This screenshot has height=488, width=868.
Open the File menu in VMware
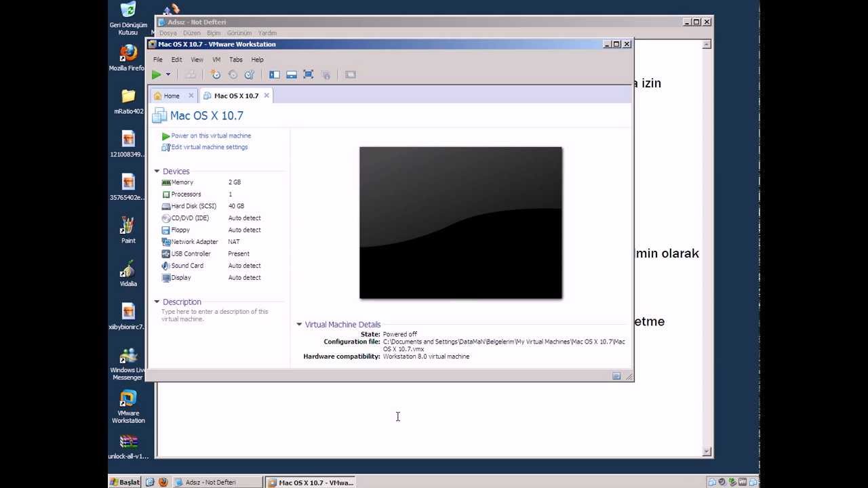[158, 60]
